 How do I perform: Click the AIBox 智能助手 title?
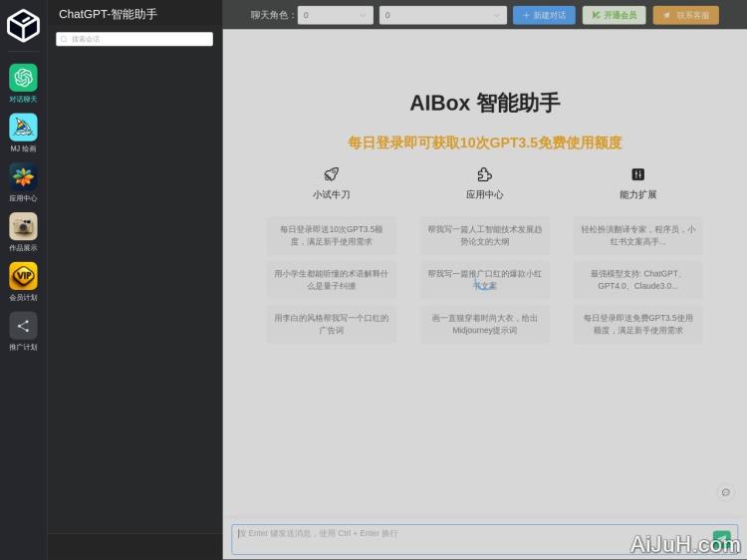pos(484,103)
